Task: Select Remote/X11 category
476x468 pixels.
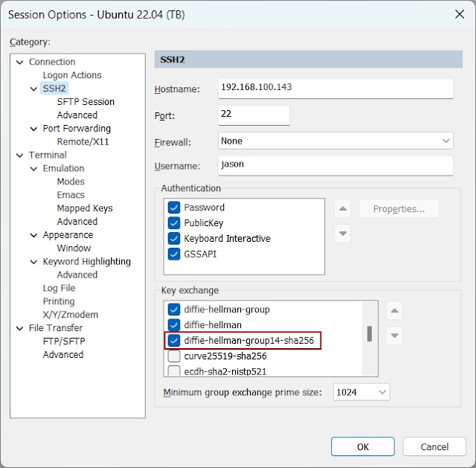Action: [x=83, y=142]
